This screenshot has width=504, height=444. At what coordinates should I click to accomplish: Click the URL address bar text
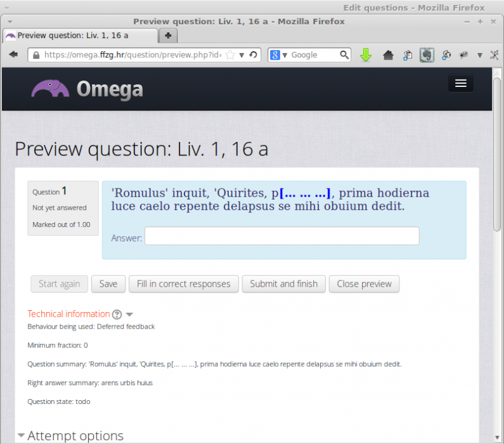(132, 55)
